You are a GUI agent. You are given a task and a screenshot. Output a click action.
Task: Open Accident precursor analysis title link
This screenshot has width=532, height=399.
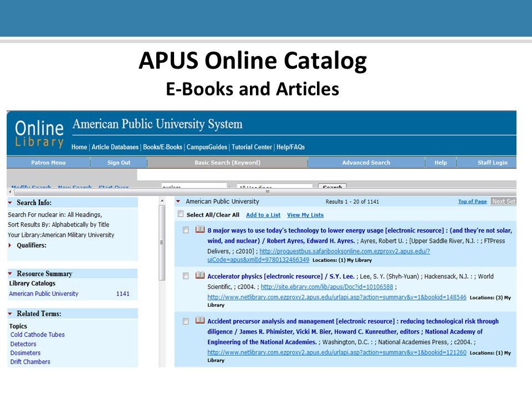(353, 331)
